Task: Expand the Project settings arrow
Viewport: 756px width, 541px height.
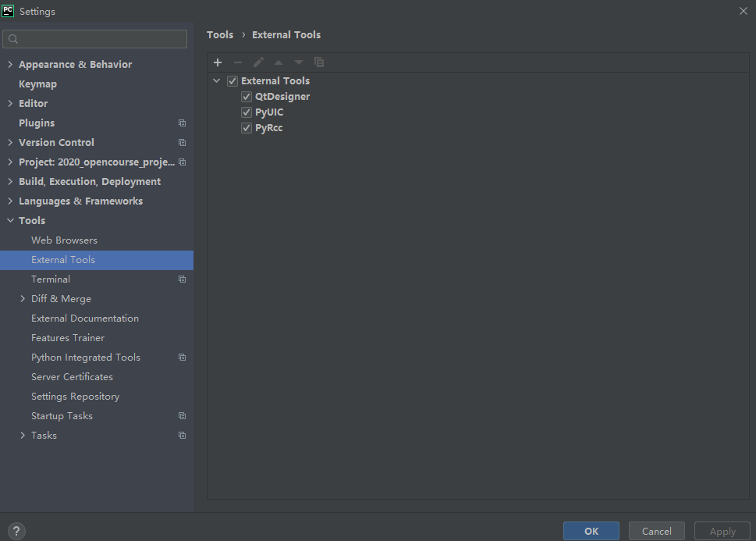Action: (10, 162)
